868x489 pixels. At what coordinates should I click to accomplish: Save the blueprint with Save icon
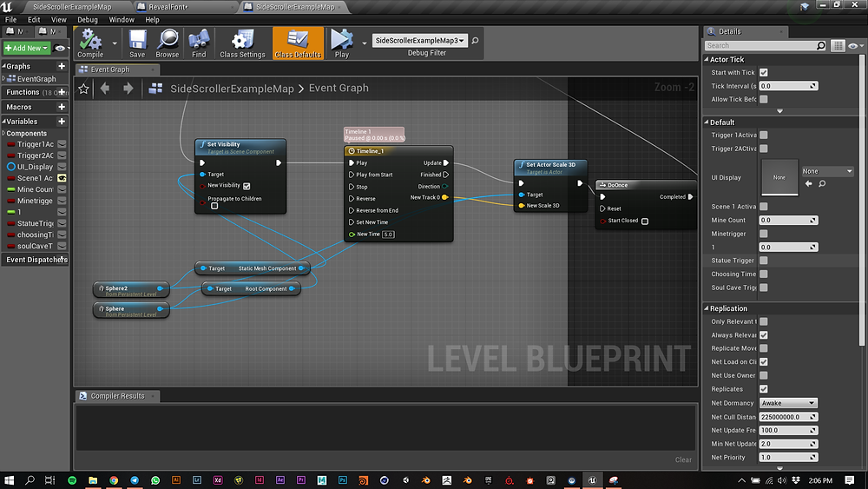(x=137, y=43)
